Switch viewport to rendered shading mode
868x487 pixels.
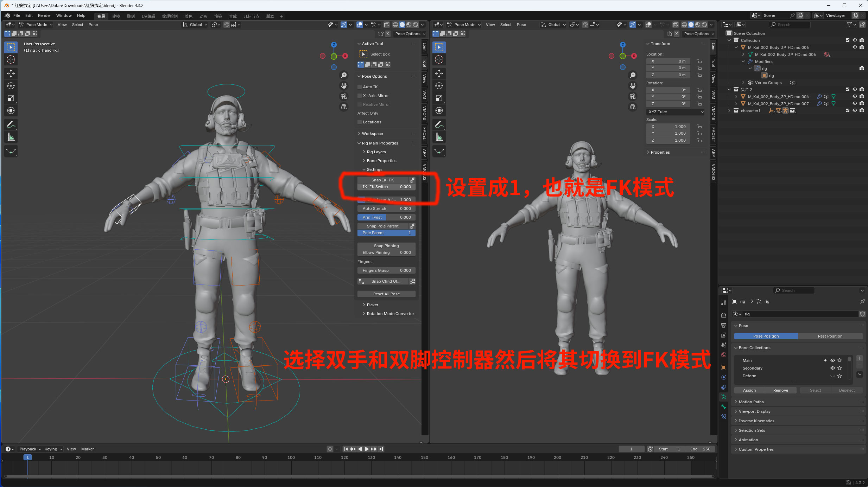click(x=417, y=25)
